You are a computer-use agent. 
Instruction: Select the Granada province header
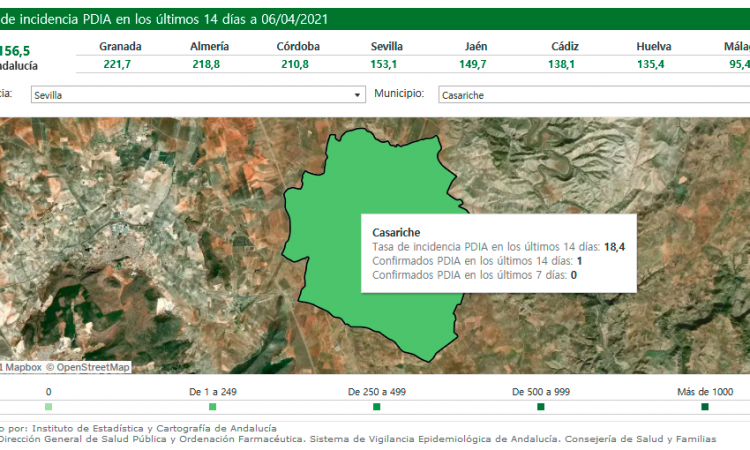tap(120, 47)
